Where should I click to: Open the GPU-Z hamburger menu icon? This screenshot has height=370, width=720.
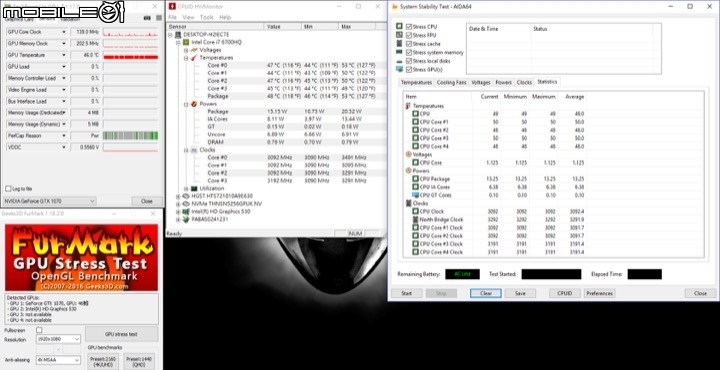coord(159,18)
